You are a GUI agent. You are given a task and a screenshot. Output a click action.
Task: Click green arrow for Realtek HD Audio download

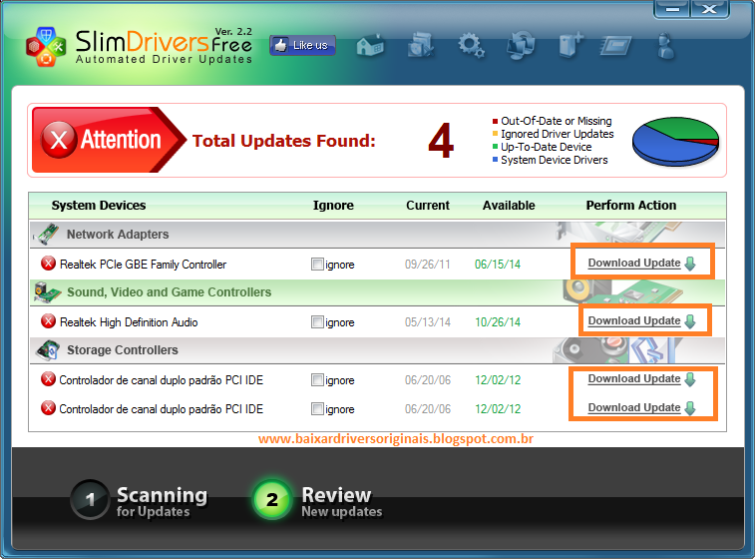[690, 321]
